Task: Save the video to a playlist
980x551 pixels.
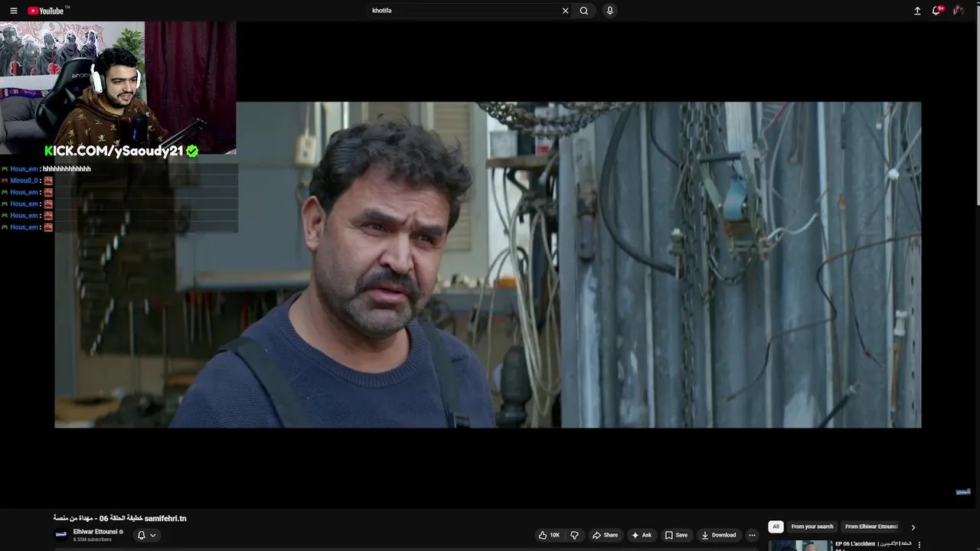Action: 676,535
